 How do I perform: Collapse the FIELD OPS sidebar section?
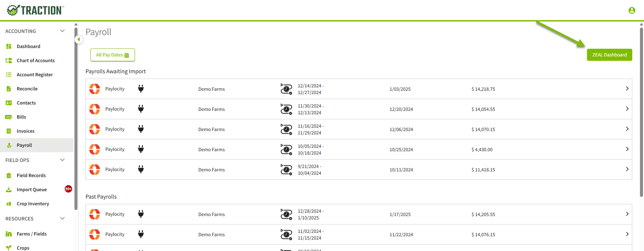click(62, 160)
